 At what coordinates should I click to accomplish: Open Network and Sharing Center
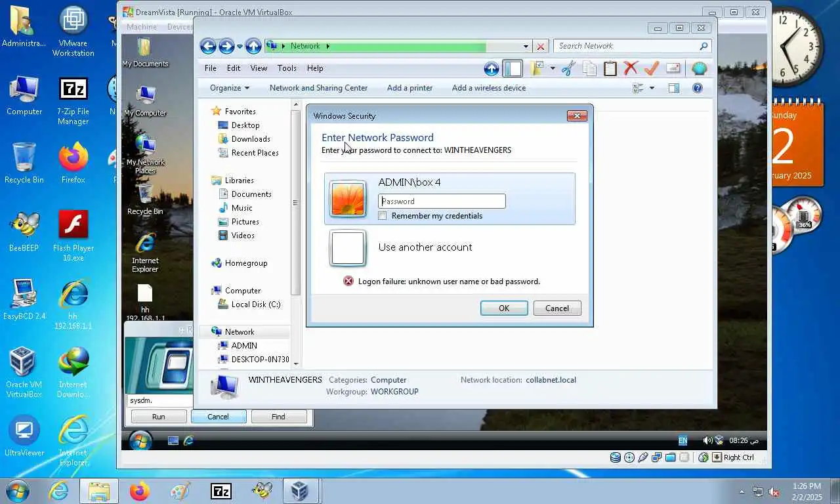318,88
